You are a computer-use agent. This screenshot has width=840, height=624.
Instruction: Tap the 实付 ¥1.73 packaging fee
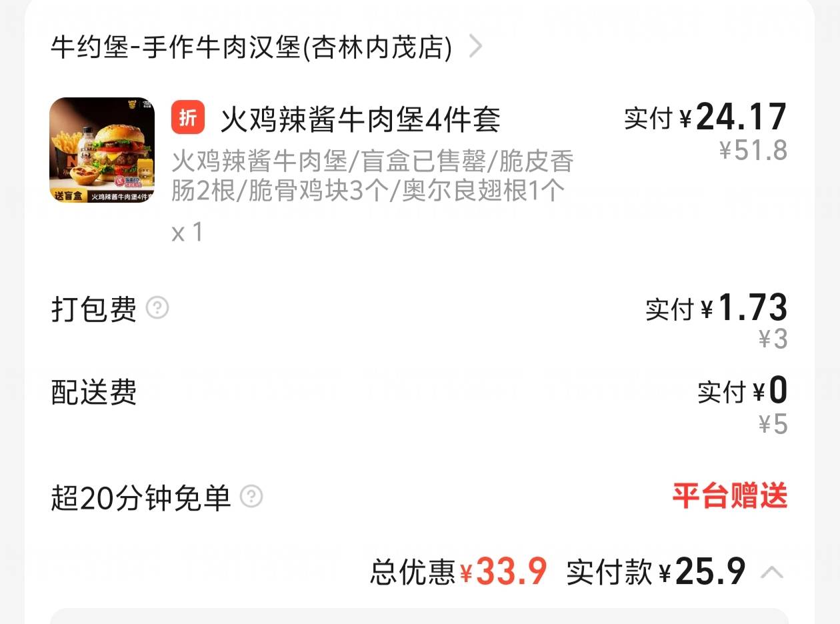[x=716, y=309]
